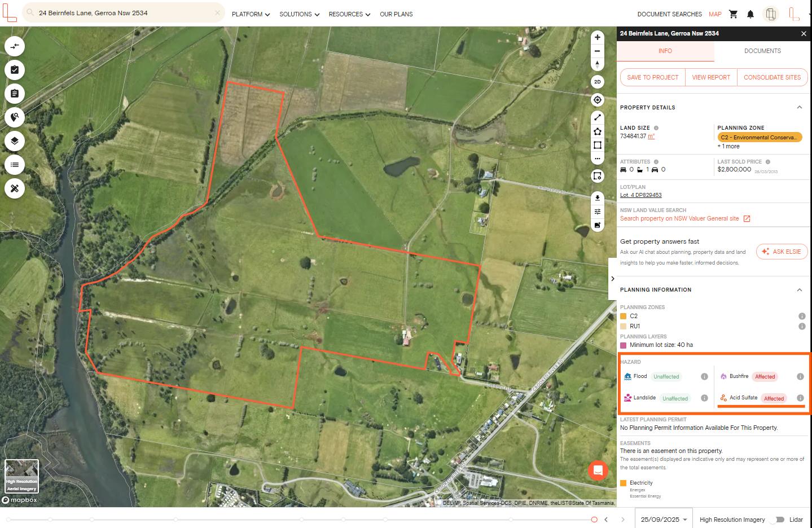The image size is (812, 528).
Task: Toggle the 2D map view
Action: point(597,82)
